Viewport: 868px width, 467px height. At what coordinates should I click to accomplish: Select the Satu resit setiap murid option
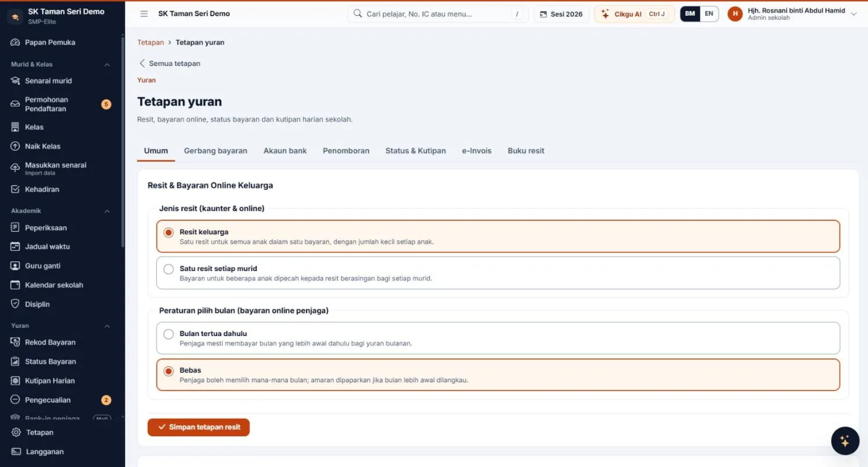(x=498, y=273)
